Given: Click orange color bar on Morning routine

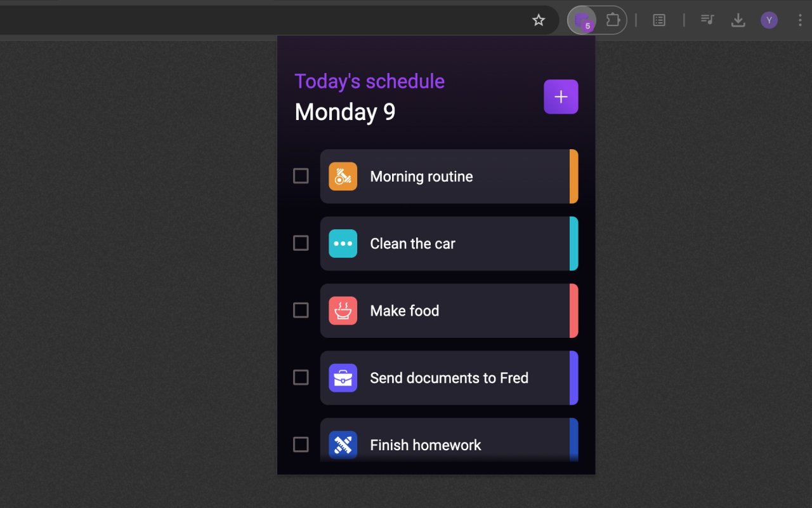Looking at the screenshot, I should [574, 177].
